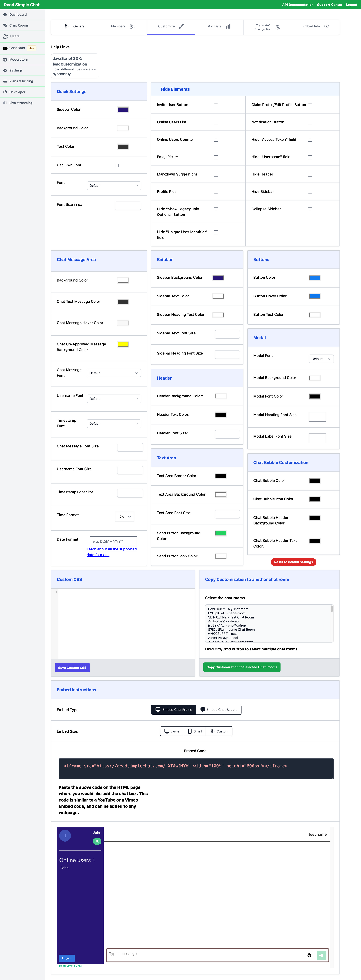Open the Time Format 12h dropdown
This screenshot has width=361, height=980.
[x=124, y=517]
